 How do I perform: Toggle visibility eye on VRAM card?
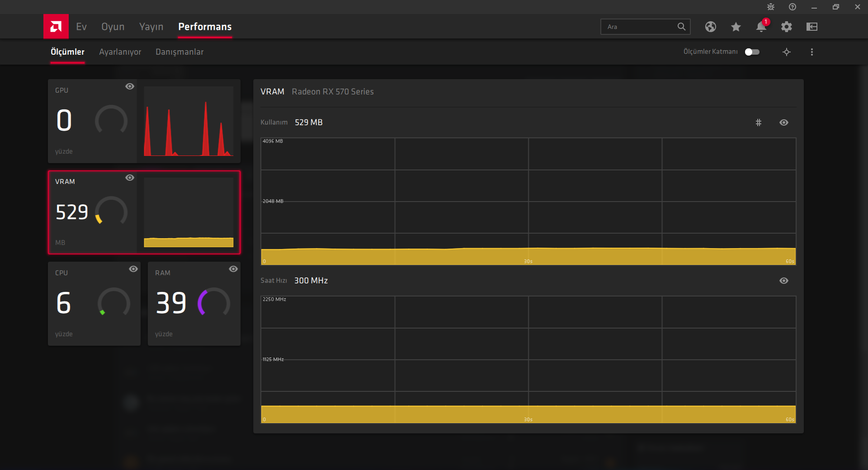[x=130, y=178]
